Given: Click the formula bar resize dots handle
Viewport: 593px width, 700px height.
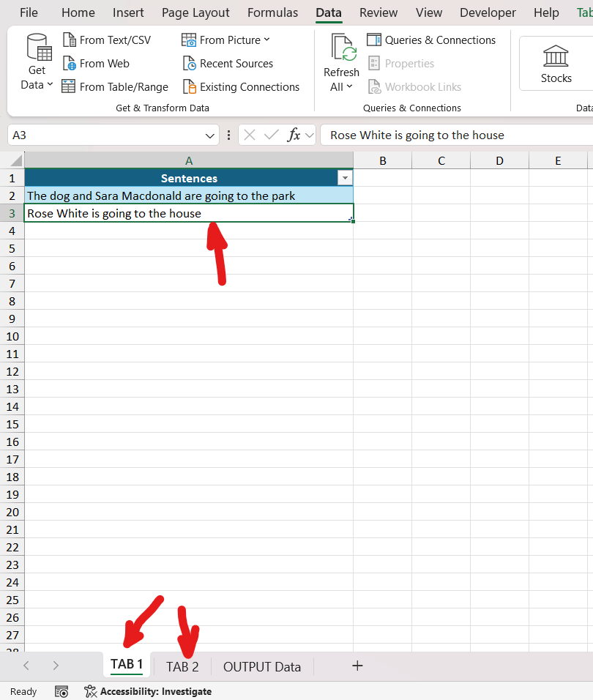Looking at the screenshot, I should coord(229,135).
